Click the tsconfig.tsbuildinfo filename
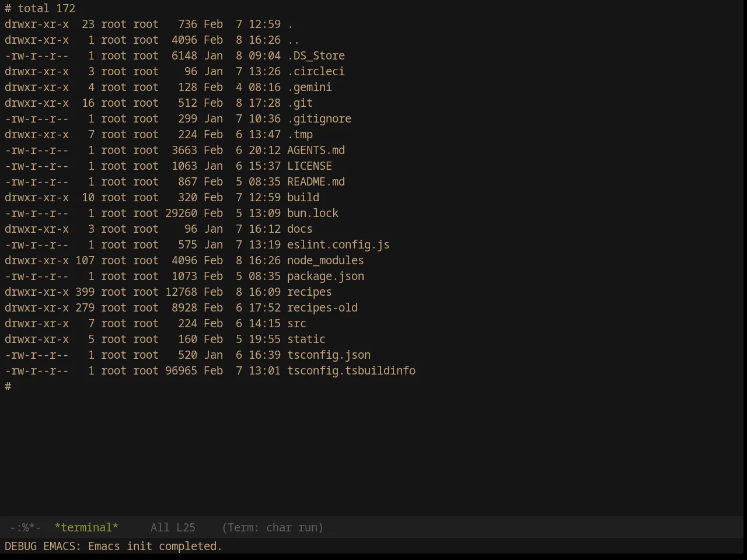This screenshot has width=747, height=560. (351, 370)
